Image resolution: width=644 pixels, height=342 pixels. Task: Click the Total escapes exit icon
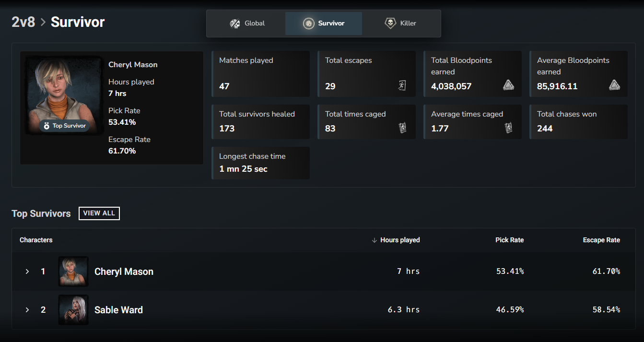402,86
